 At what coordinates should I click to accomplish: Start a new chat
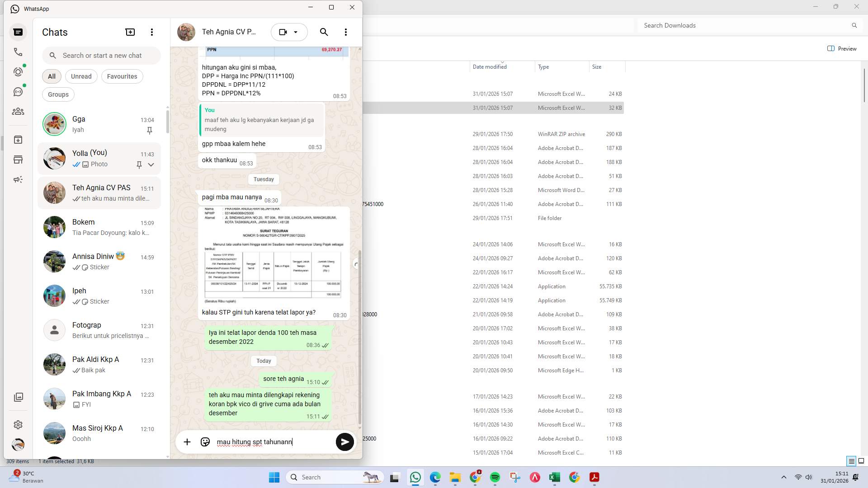tap(130, 32)
